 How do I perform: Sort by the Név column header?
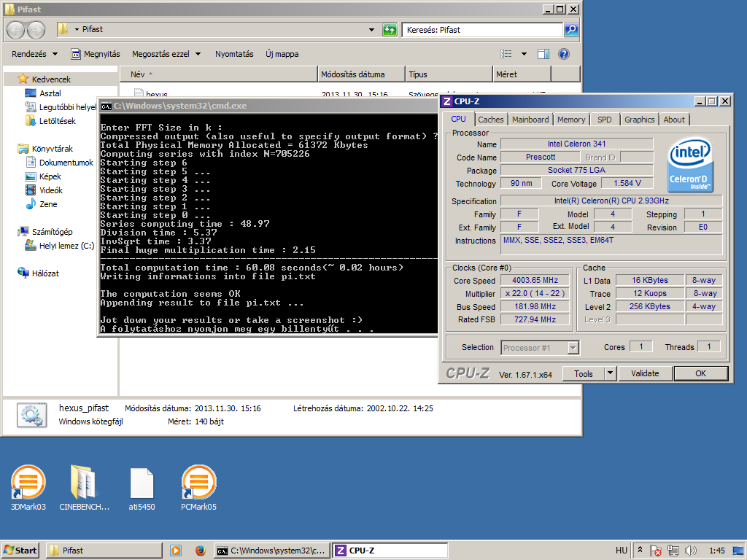pyautogui.click(x=218, y=74)
